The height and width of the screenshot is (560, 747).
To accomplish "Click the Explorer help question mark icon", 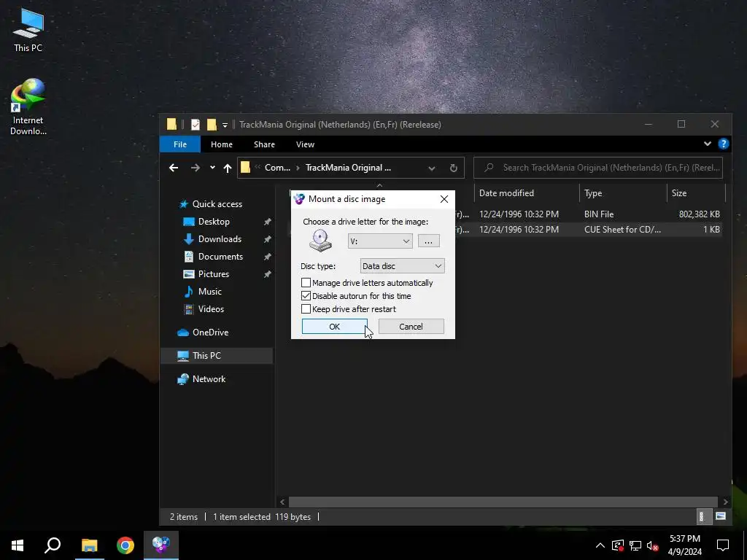I will (x=723, y=144).
